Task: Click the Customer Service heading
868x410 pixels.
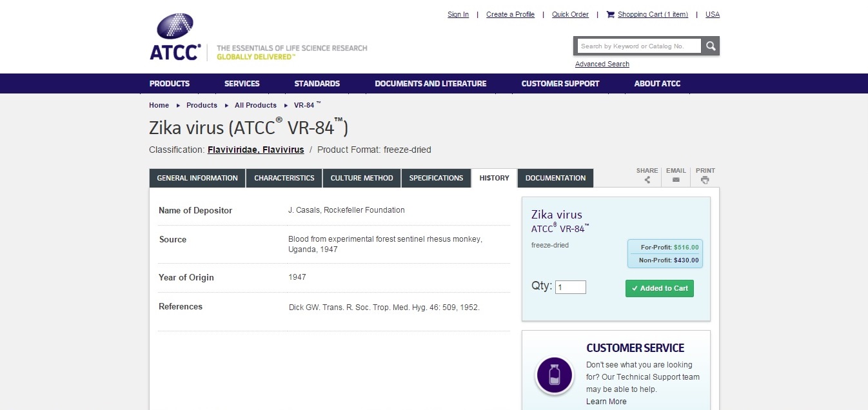Action: (x=635, y=348)
